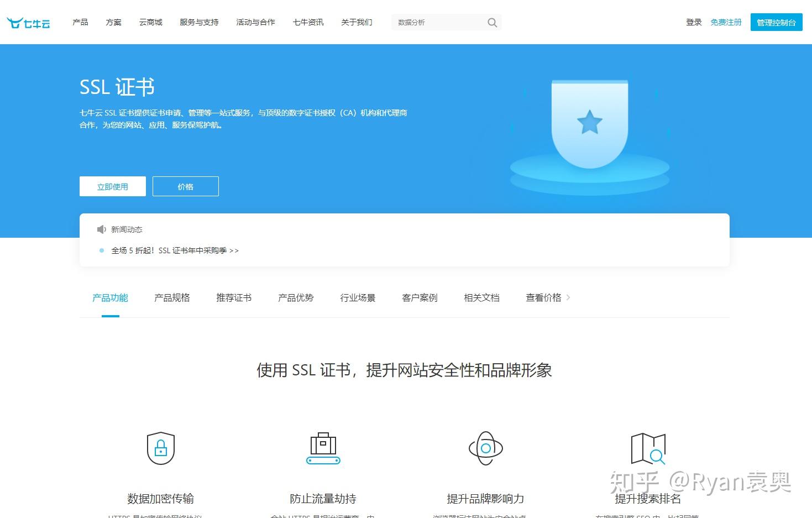Select the 产品功能 tab

pyautogui.click(x=110, y=298)
